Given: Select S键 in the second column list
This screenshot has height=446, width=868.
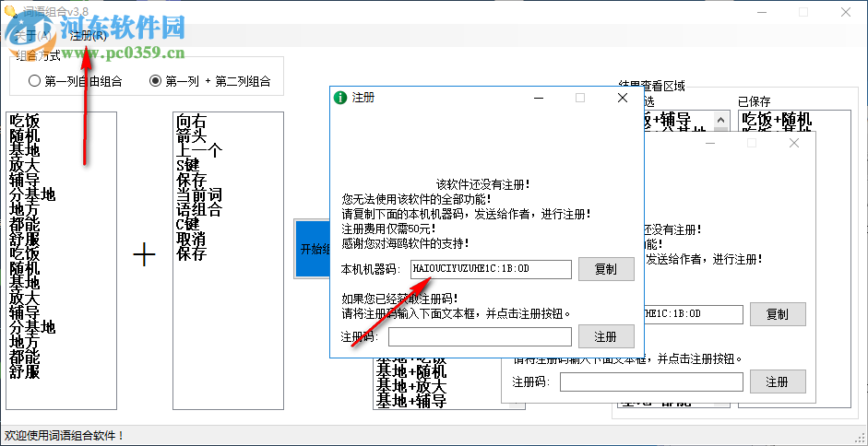Looking at the screenshot, I should [187, 166].
